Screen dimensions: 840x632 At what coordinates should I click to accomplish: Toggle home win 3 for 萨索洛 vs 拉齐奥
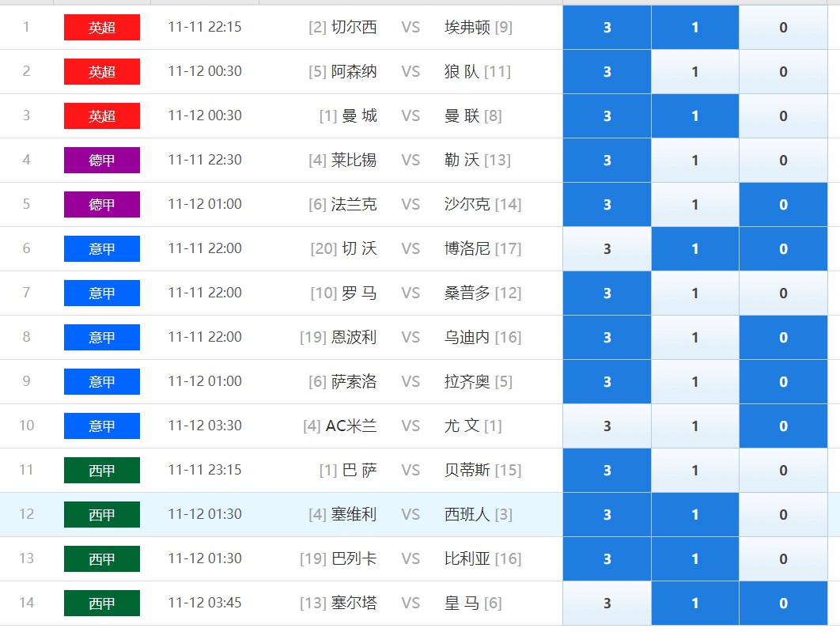(607, 382)
